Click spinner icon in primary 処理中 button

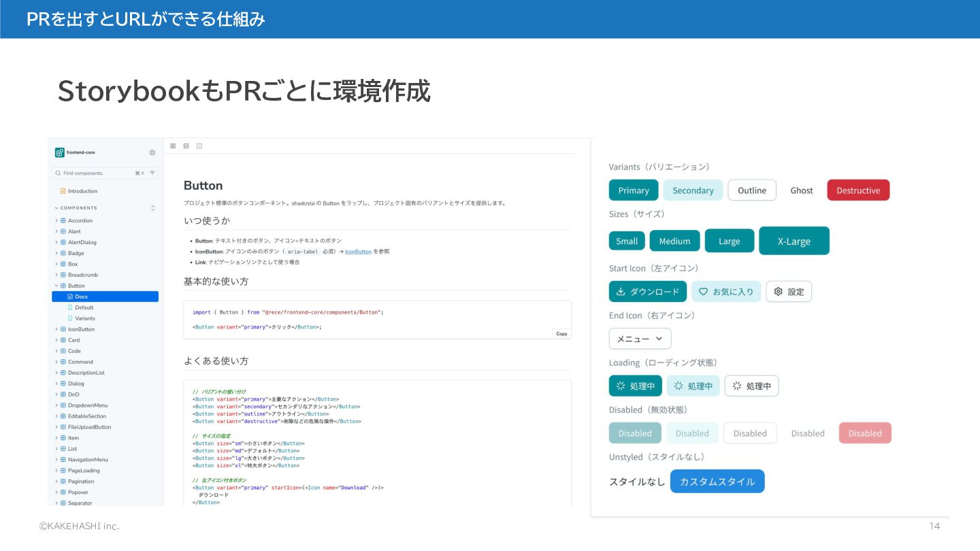click(x=620, y=386)
